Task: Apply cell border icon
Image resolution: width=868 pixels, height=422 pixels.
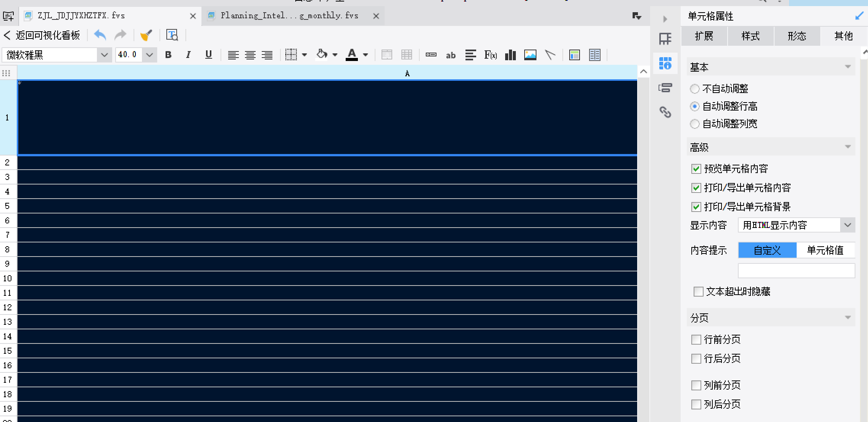Action: 291,55
